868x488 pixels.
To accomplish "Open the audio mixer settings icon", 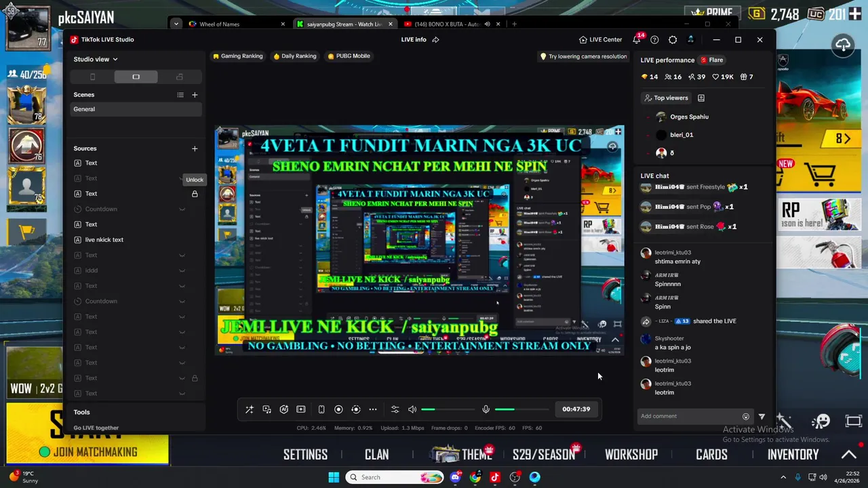I will point(395,409).
